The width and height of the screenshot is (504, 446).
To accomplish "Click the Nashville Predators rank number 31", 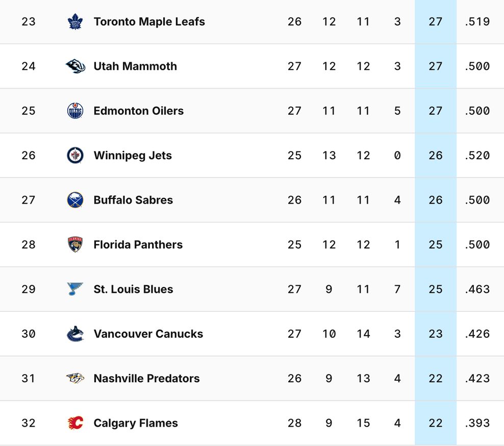I will [29, 379].
